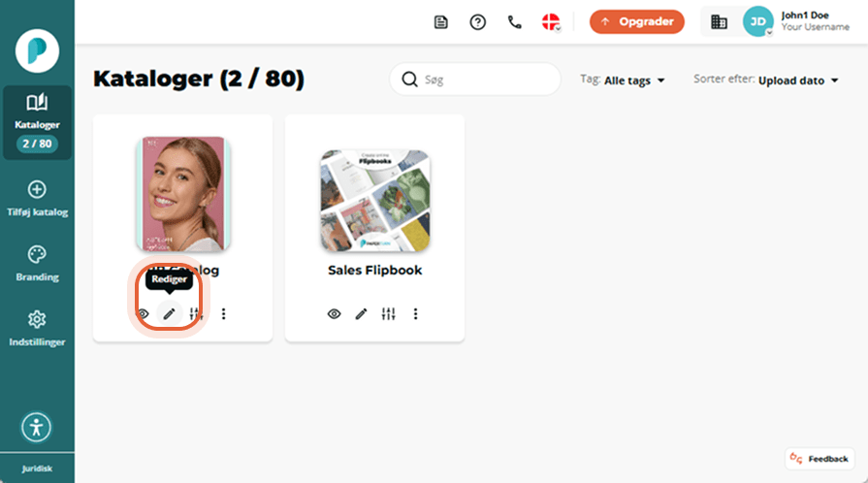Click the highlighted Rediger pencil icon
Screen dimensions: 868x483
point(169,314)
